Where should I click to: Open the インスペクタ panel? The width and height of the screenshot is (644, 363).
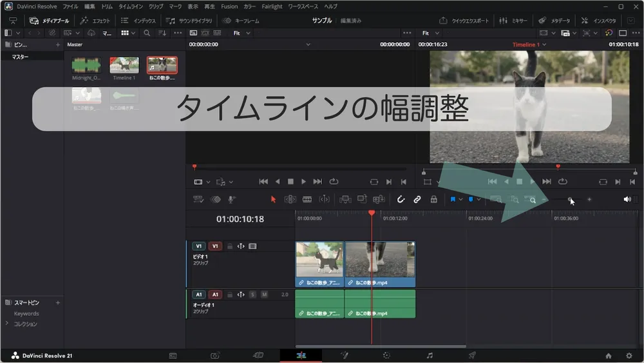[599, 21]
